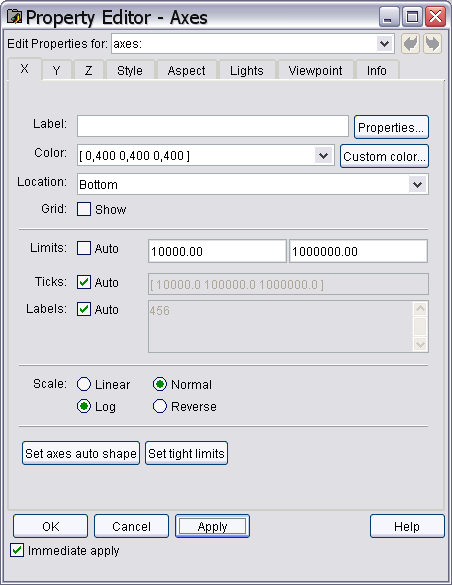This screenshot has height=585, width=452.
Task: Maximize the Property Editor window
Action: pos(412,17)
